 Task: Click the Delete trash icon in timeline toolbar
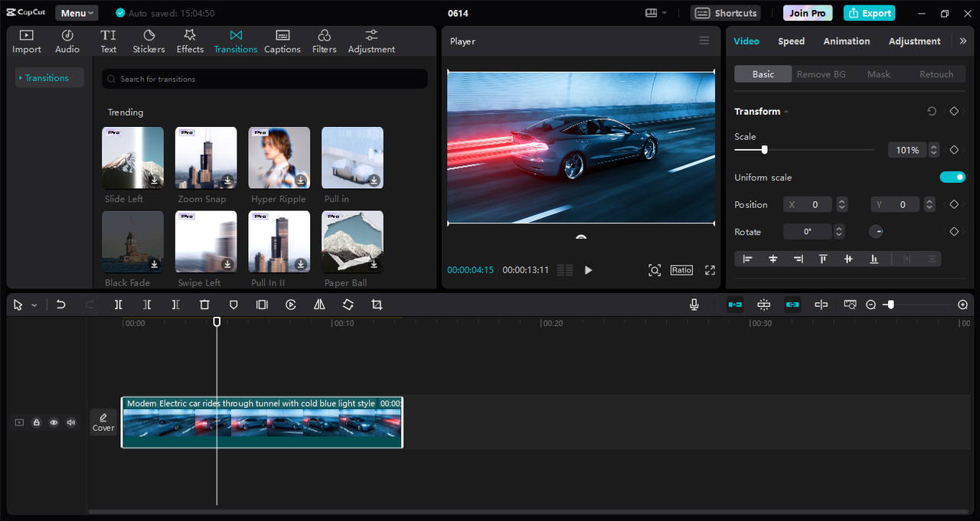(204, 304)
